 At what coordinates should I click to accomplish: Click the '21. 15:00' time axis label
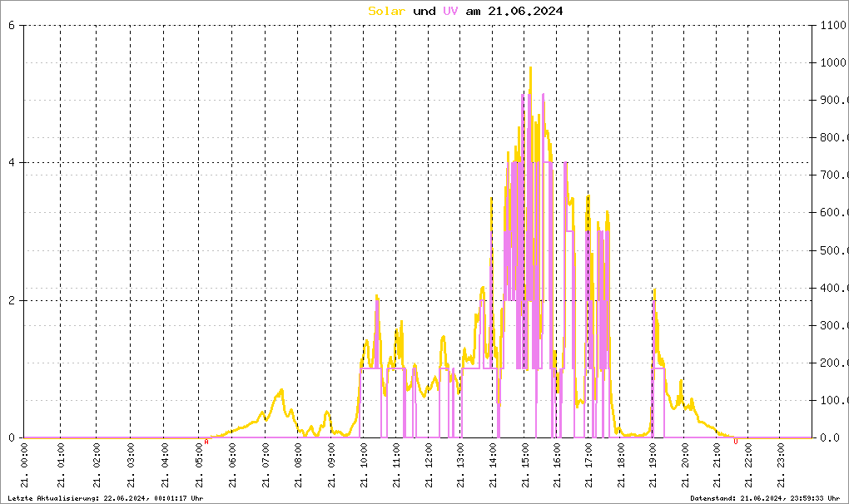tap(524, 465)
